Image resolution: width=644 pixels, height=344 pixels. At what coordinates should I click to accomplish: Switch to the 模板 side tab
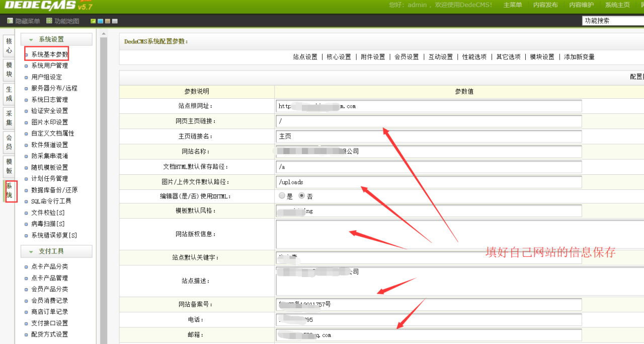[x=9, y=167]
